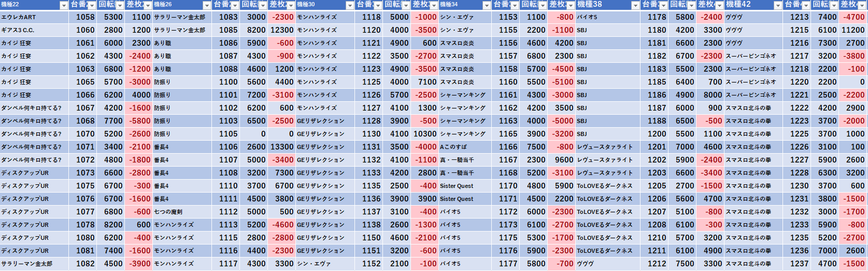Open 台番 filter beside 機種34 header

(x=515, y=5)
